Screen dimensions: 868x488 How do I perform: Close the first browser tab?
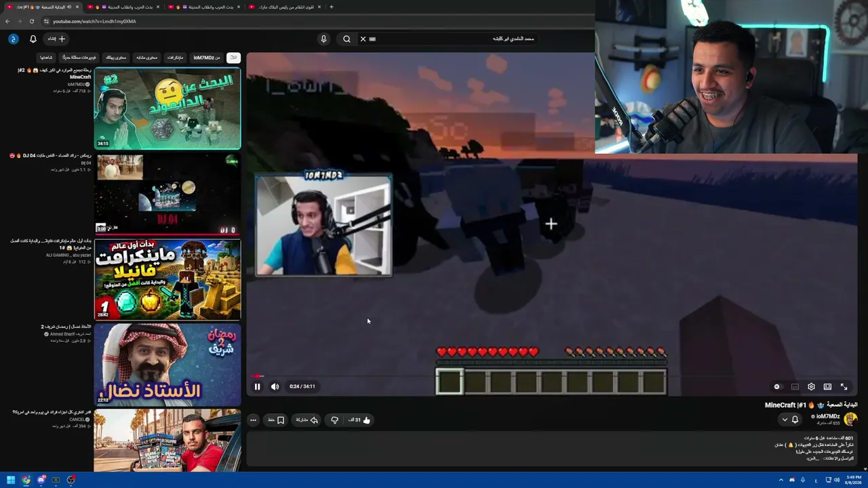[77, 7]
